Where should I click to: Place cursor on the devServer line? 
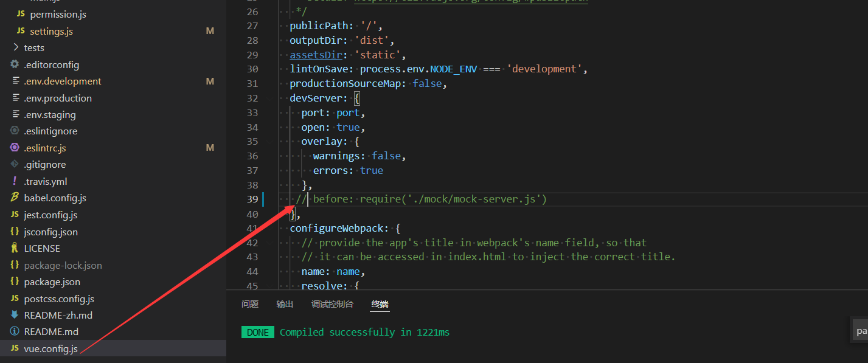pyautogui.click(x=325, y=98)
